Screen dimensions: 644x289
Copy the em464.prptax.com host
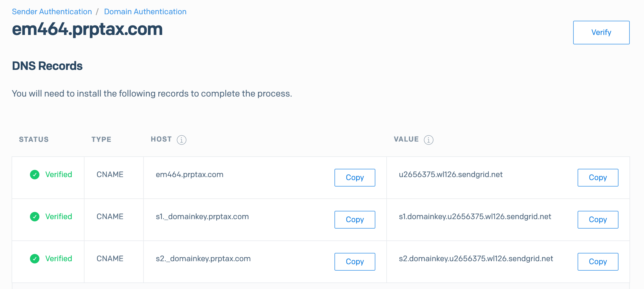pyautogui.click(x=355, y=178)
